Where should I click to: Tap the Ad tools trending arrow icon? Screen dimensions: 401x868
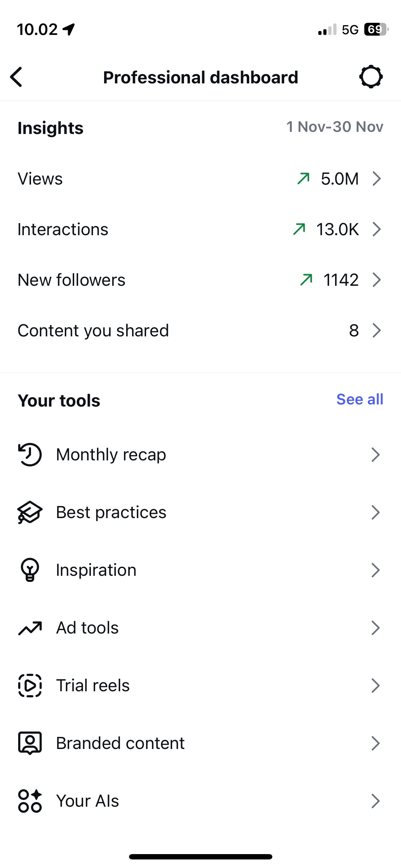pyautogui.click(x=30, y=628)
